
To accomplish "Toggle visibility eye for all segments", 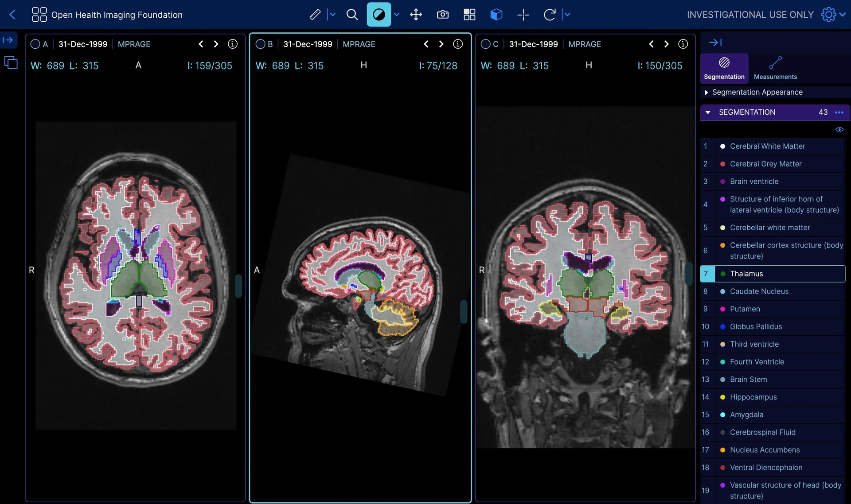I will click(839, 129).
